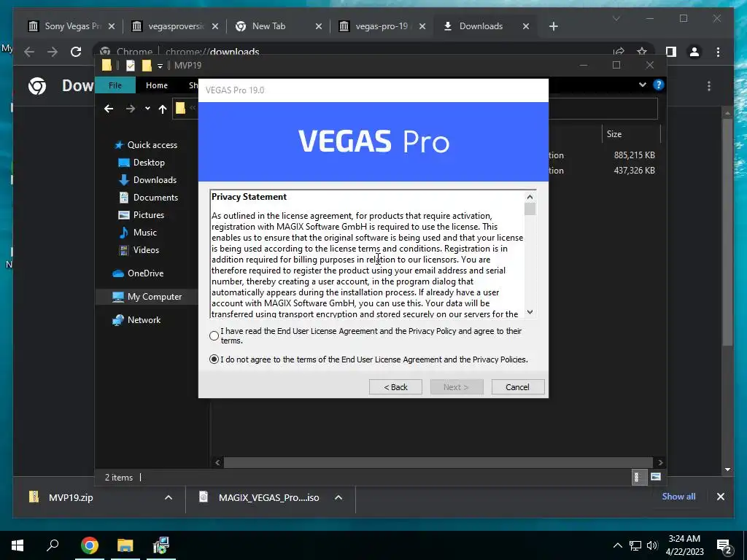Viewport: 747px width, 560px height.
Task: Click the scroll up arrow of Privacy Statement
Action: (x=530, y=197)
